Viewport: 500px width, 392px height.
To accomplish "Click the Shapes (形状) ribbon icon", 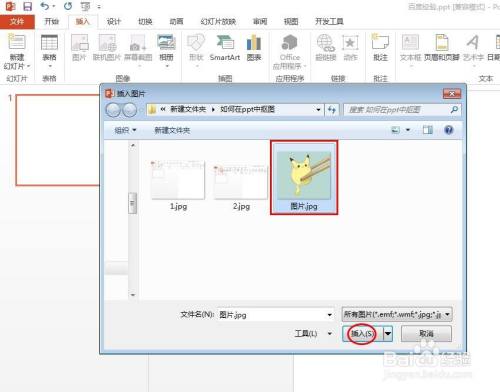I will click(x=196, y=42).
